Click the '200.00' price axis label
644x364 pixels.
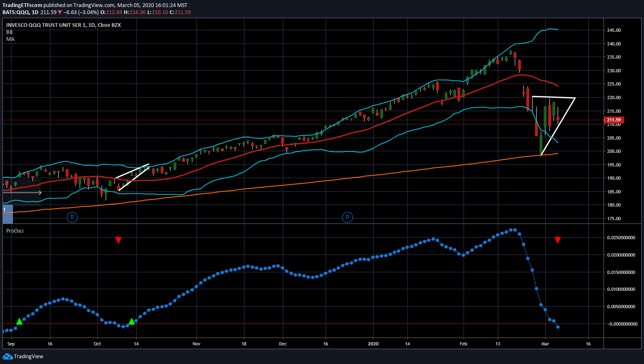614,151
